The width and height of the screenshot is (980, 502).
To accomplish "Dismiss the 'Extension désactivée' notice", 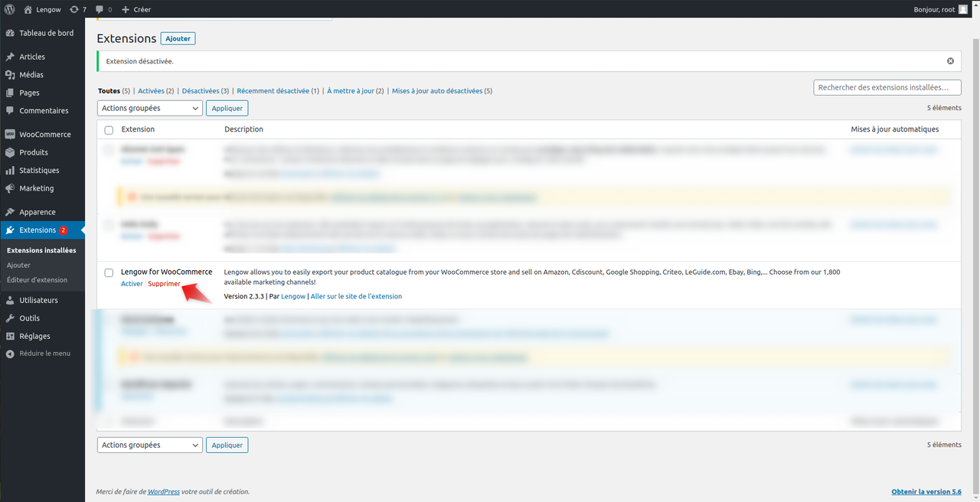I will (x=950, y=61).
